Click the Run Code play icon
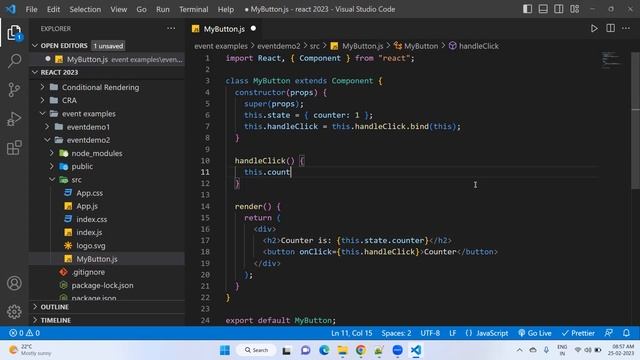The height and width of the screenshot is (360, 640). [594, 28]
